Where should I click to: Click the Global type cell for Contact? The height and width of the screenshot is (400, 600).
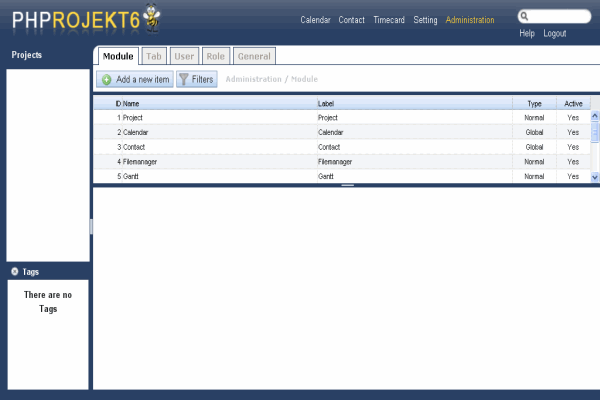pyautogui.click(x=534, y=147)
